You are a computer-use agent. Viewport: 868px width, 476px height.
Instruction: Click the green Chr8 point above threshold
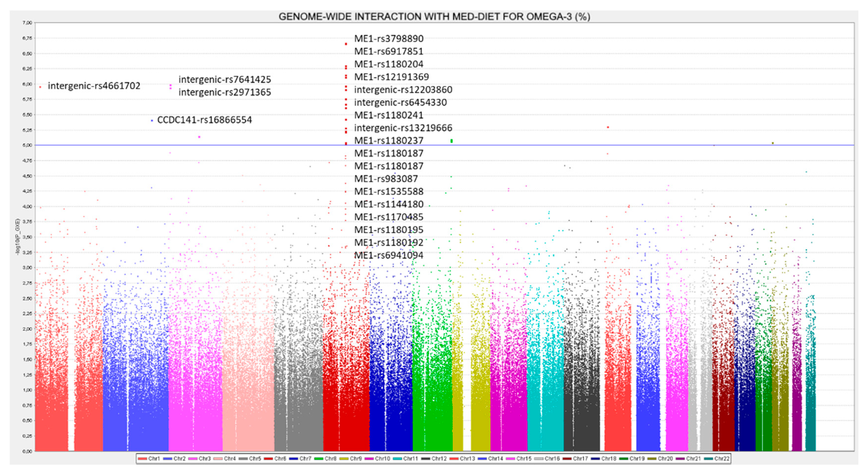pos(451,141)
